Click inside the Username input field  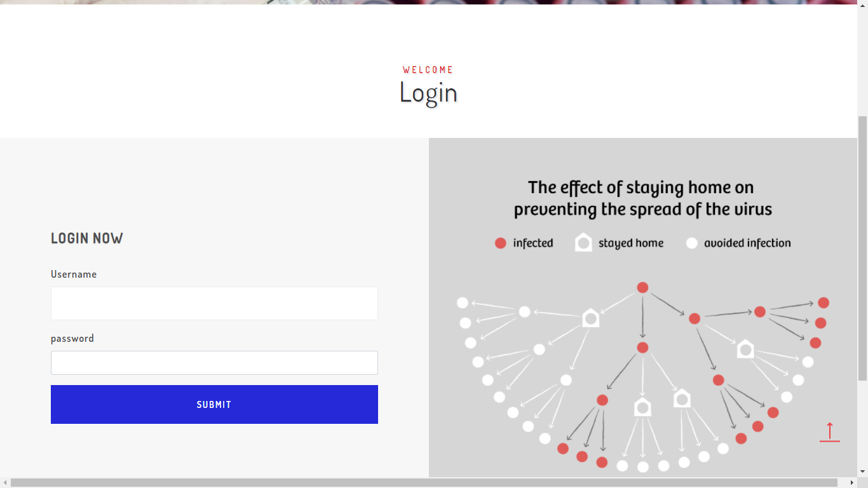(214, 303)
